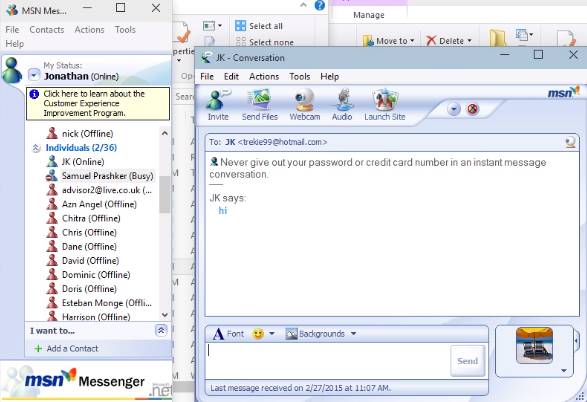The height and width of the screenshot is (402, 587).
Task: Select contact Chris (Offline)
Action: click(82, 232)
